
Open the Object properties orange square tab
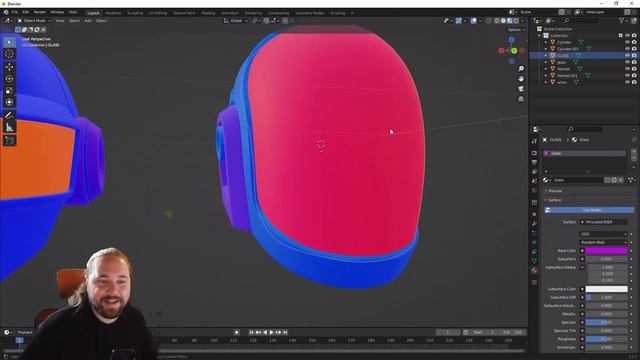pyautogui.click(x=534, y=214)
